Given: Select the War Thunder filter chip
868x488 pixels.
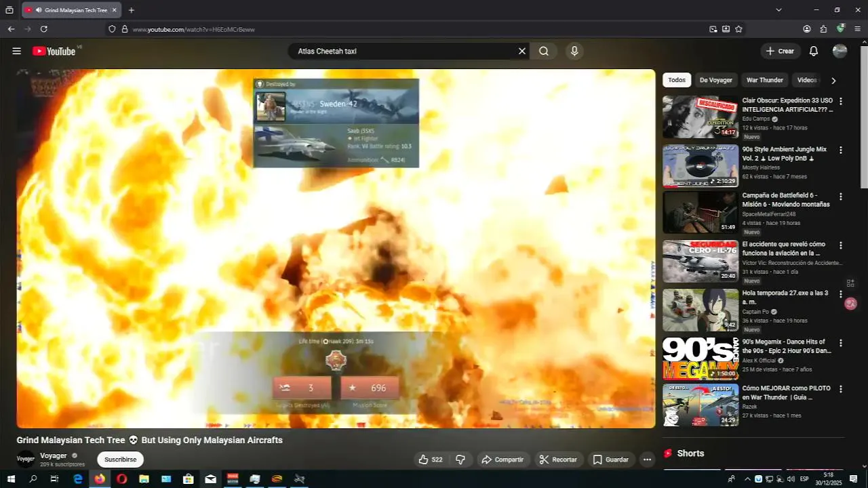Looking at the screenshot, I should point(765,80).
